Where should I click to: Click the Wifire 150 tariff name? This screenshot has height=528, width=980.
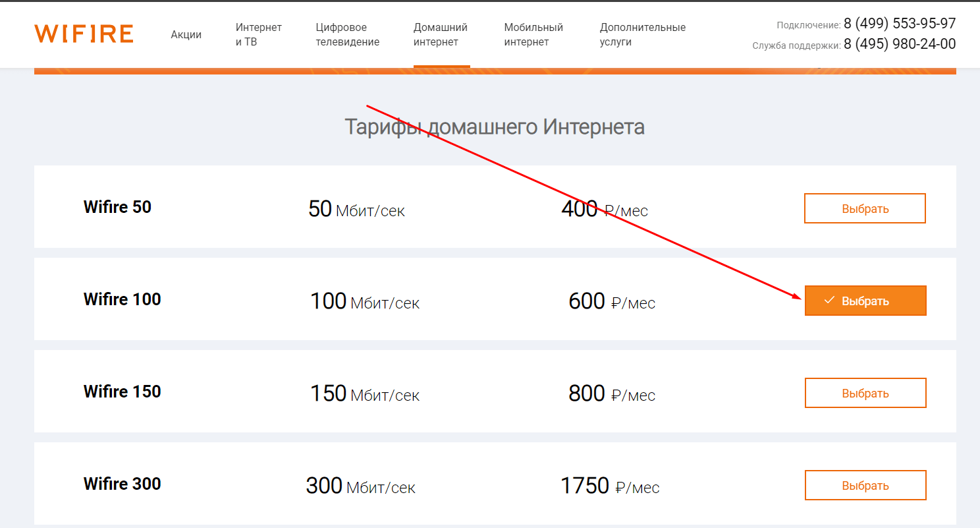click(x=122, y=392)
